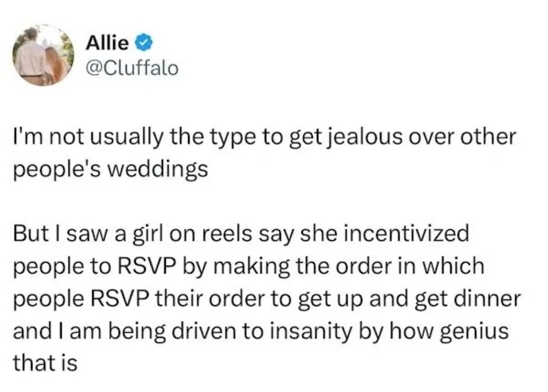Open the display name Allie
Image resolution: width=548 pixels, height=392 pixels.
coord(107,43)
